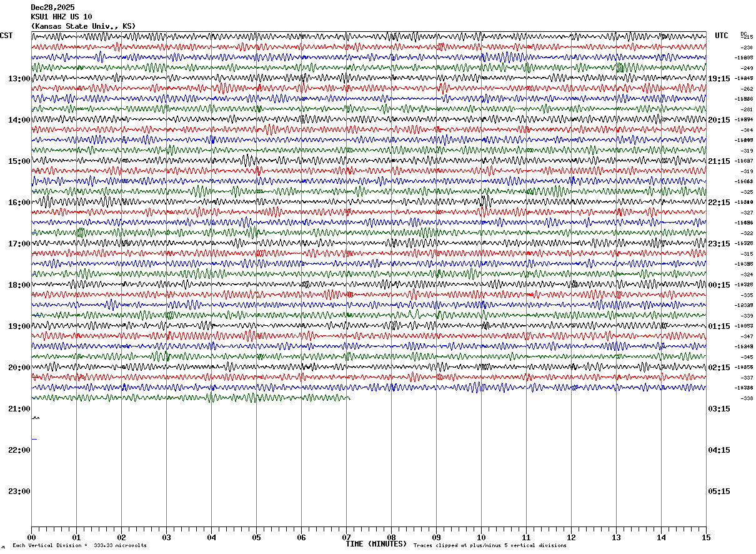Select the 21:00 CST hour label
The image size is (756, 554).
pyautogui.click(x=19, y=409)
